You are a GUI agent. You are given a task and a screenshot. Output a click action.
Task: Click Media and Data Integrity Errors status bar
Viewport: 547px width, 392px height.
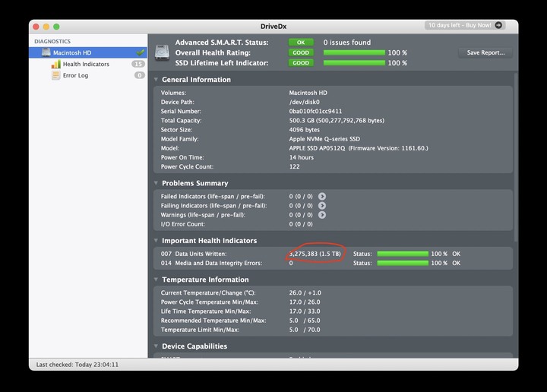(x=403, y=263)
